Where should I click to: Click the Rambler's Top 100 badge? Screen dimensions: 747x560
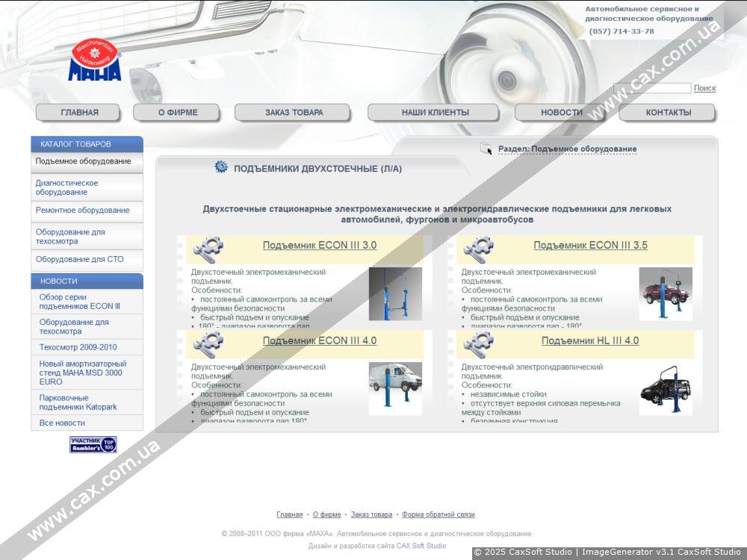click(x=93, y=445)
